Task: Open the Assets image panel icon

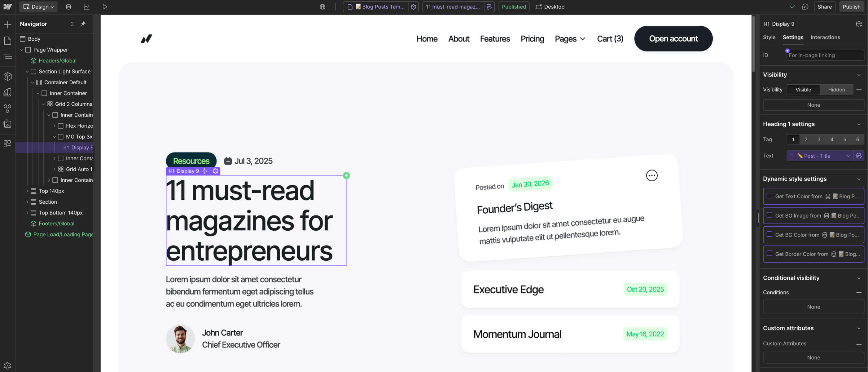Action: click(x=7, y=124)
